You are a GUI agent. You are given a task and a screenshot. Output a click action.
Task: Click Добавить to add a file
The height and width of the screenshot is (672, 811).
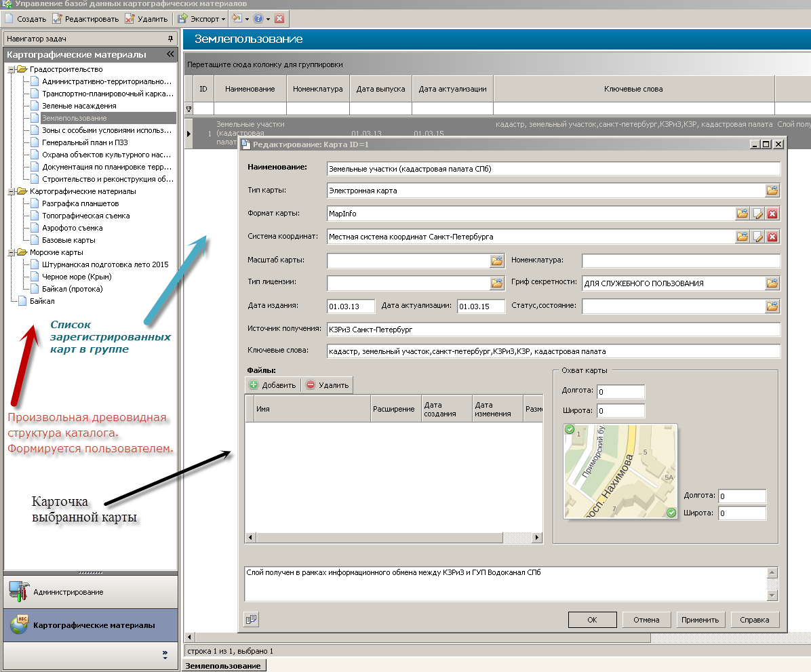[x=273, y=385]
